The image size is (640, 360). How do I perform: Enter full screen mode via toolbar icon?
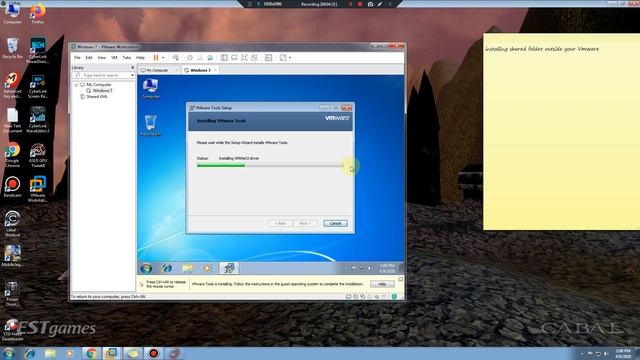[x=244, y=58]
